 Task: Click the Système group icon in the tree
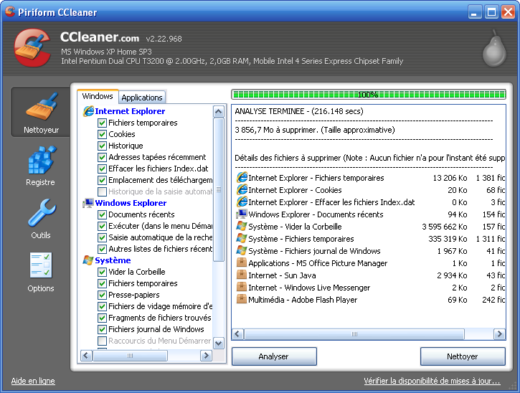pyautogui.click(x=88, y=260)
